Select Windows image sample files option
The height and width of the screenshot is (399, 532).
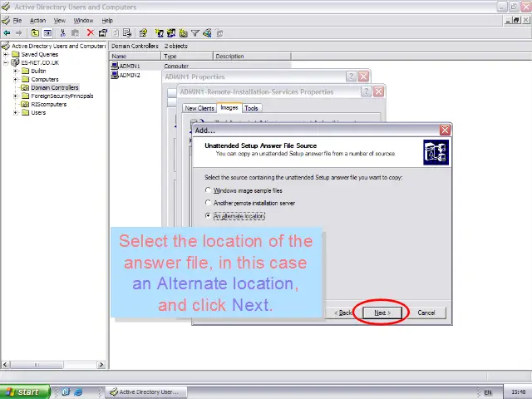[x=208, y=190]
